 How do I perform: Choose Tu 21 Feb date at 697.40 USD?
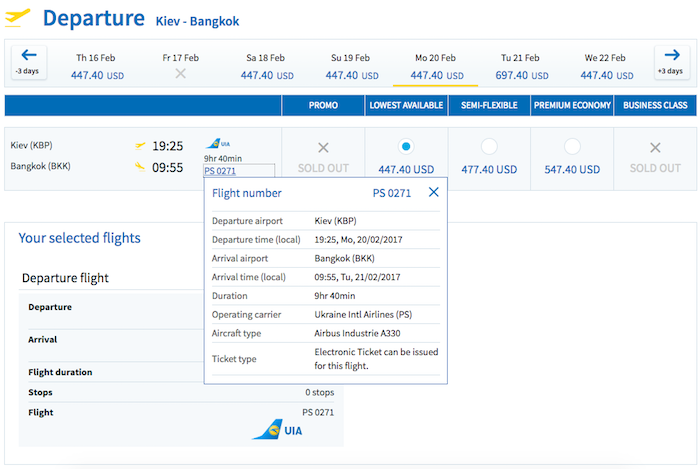point(520,66)
